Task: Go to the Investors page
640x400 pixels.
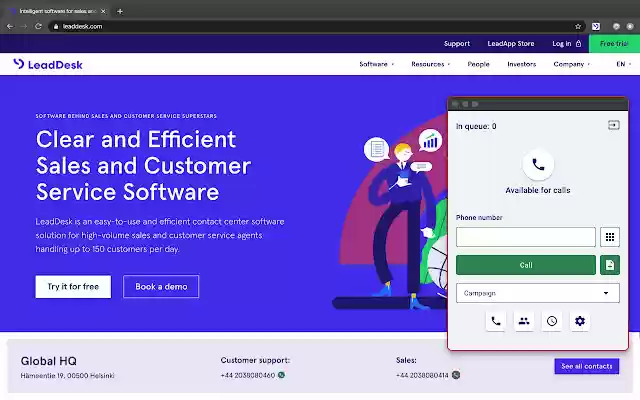Action: click(522, 64)
